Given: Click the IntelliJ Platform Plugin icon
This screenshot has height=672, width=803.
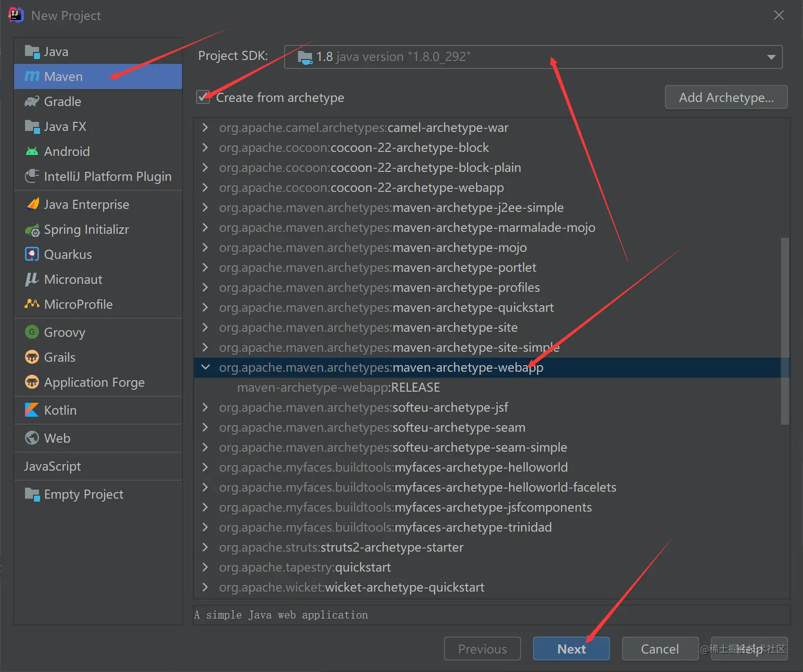Looking at the screenshot, I should [x=32, y=176].
